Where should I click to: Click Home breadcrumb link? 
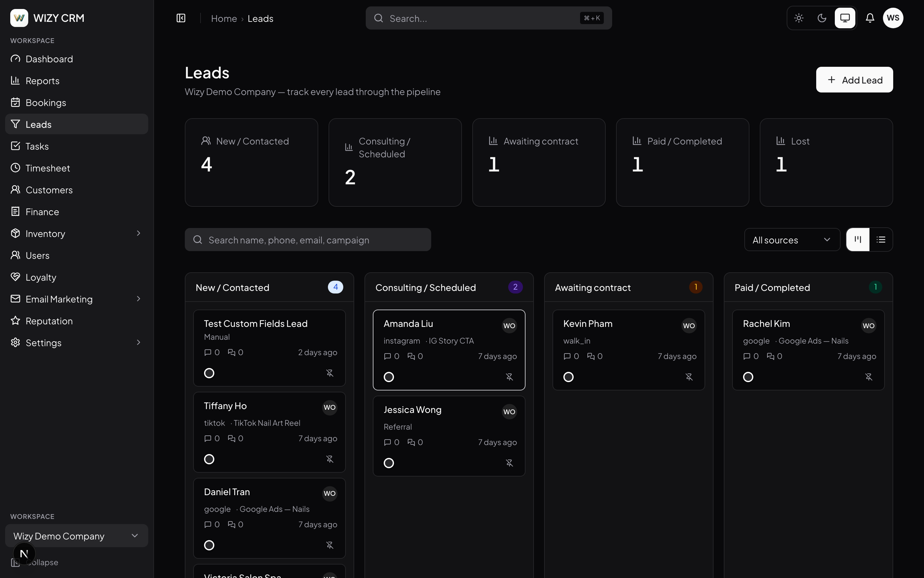(x=224, y=18)
